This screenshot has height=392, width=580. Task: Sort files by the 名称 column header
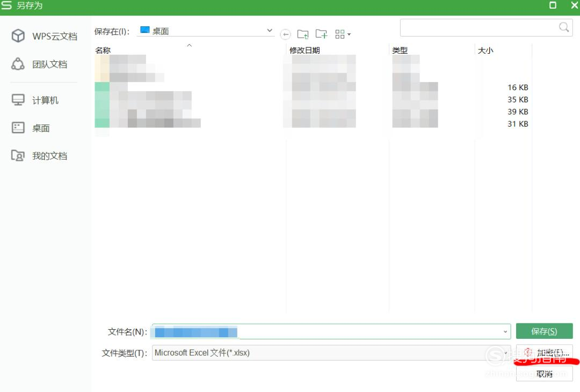[x=103, y=50]
